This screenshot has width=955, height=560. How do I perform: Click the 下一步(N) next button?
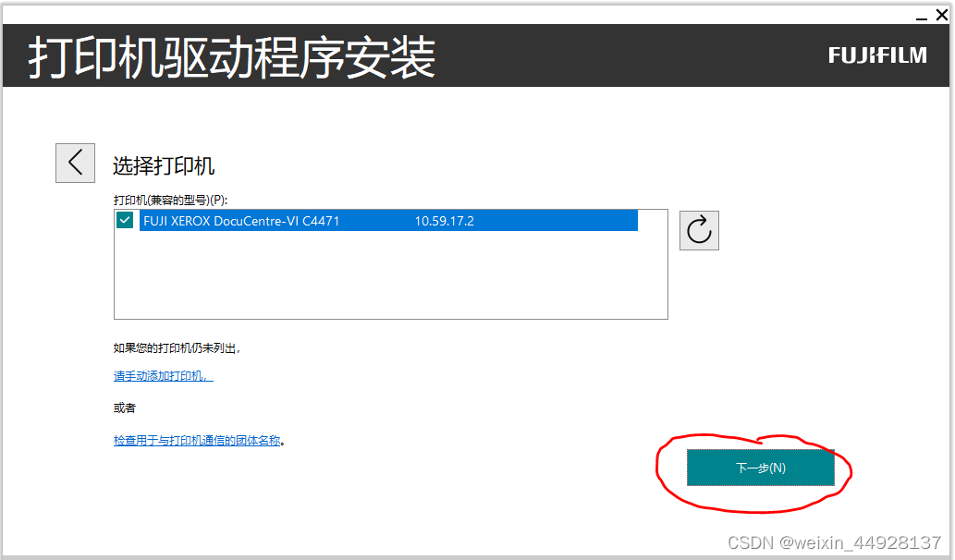point(761,468)
